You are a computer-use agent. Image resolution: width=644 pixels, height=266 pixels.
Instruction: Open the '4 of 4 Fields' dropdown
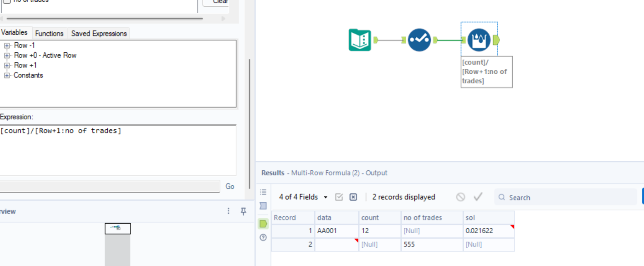click(x=299, y=197)
